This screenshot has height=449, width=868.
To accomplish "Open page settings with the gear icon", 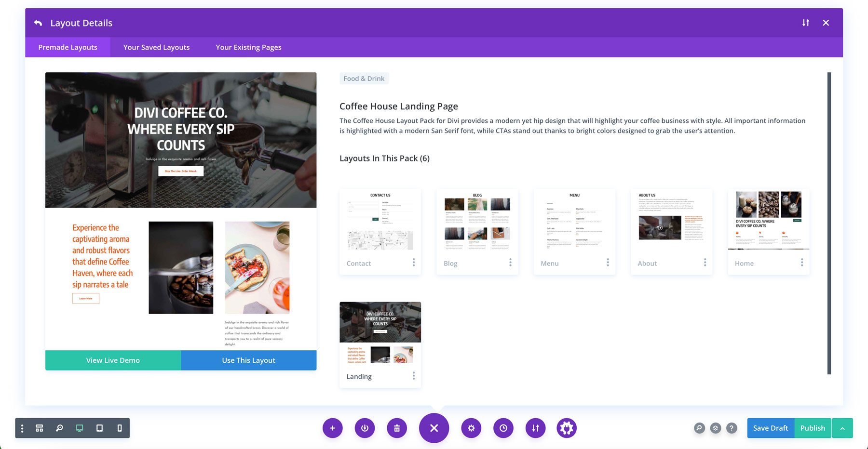I will [x=471, y=428].
